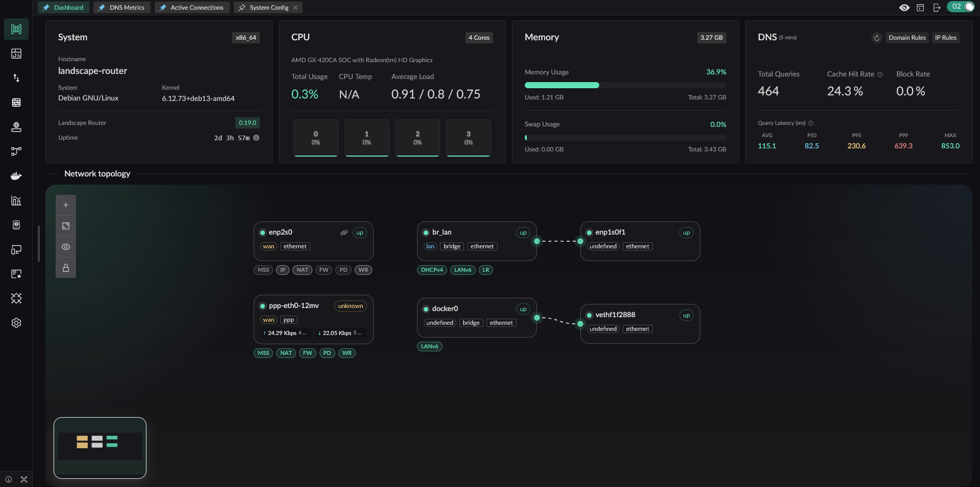
Task: Click the 'up' status on enp2s0
Action: (x=360, y=233)
